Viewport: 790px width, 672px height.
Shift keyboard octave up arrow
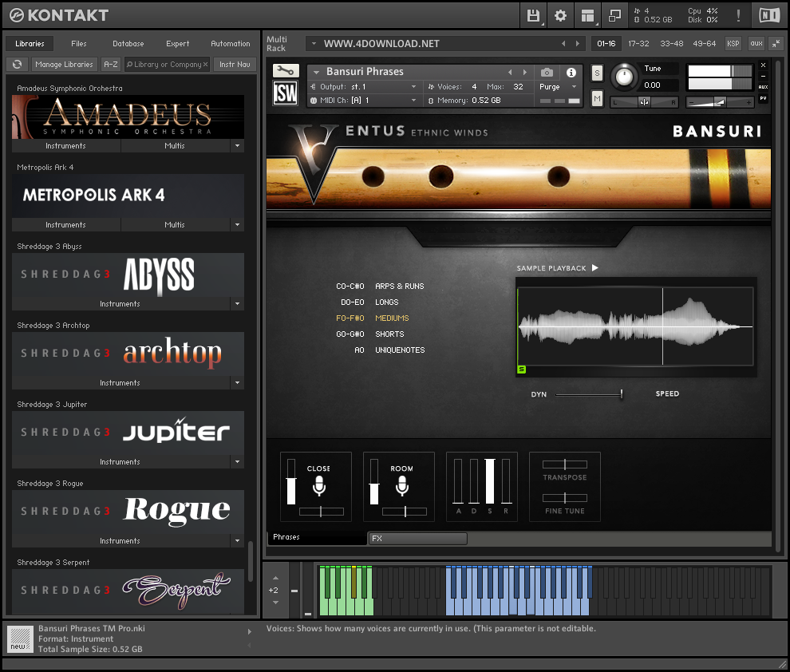click(275, 579)
